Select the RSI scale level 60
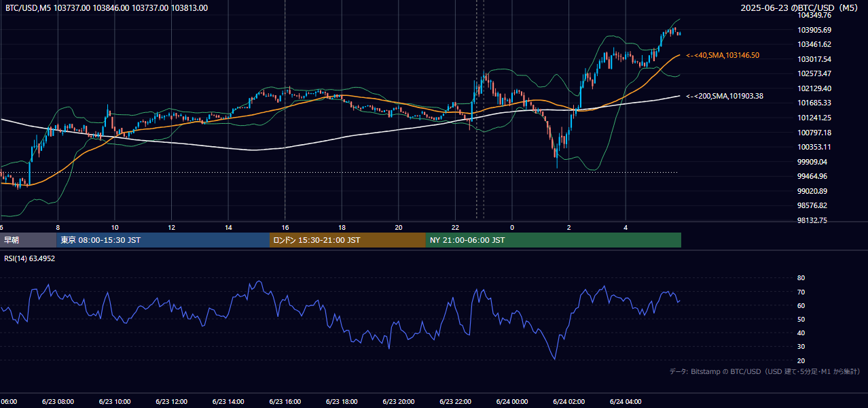Viewport: 868px width, 408px height. point(801,305)
